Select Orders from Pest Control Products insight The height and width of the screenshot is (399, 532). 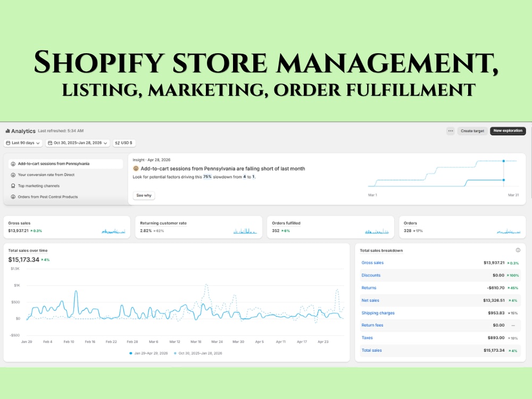tap(65, 197)
